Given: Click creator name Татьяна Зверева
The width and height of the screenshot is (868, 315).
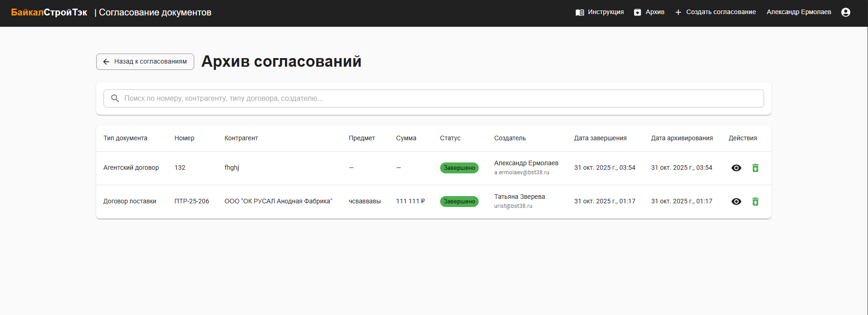Looking at the screenshot, I should click(520, 197).
